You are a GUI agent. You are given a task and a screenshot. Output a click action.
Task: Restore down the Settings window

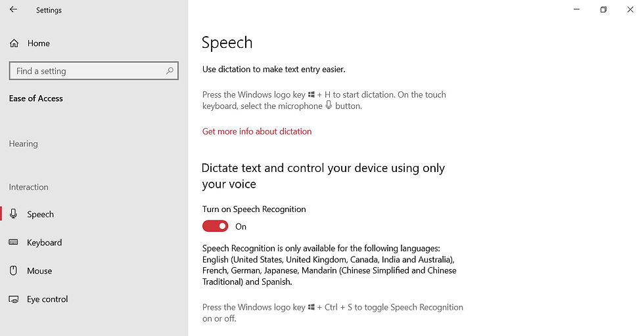pos(603,9)
